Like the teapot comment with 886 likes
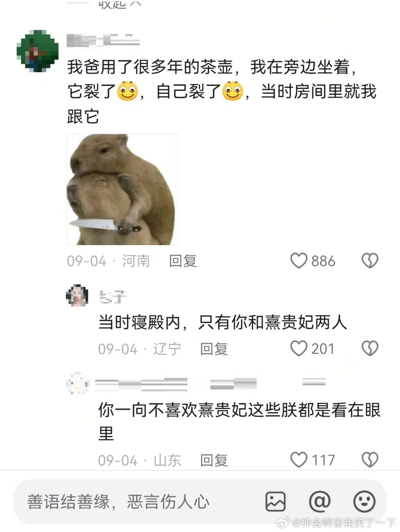Image resolution: width=400 pixels, height=532 pixels. point(299,261)
